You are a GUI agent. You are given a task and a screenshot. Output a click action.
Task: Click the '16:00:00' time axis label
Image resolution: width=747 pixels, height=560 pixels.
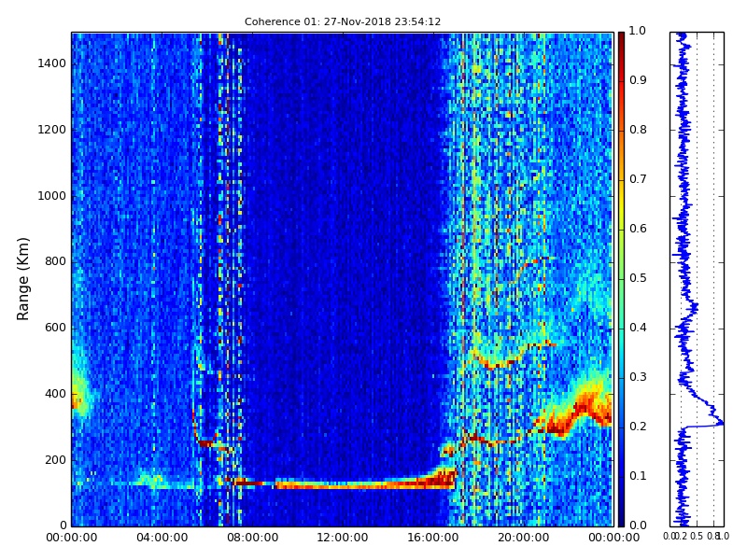pyautogui.click(x=433, y=538)
